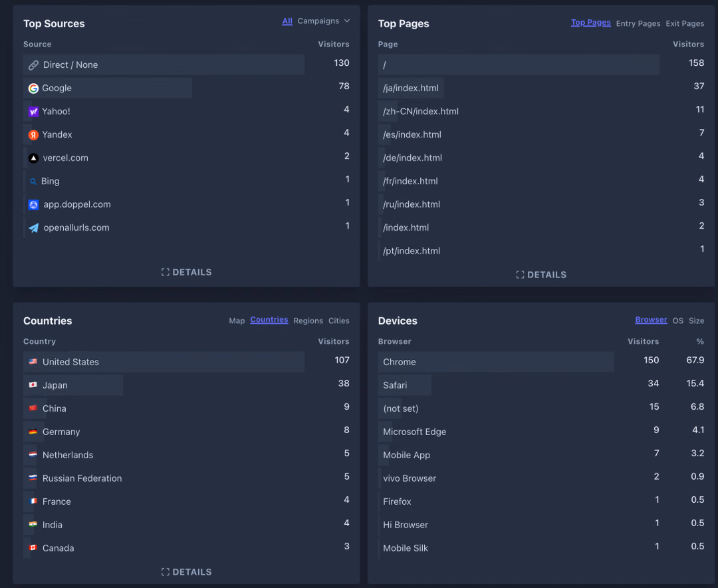Show the Size tab in Devices

click(x=697, y=321)
